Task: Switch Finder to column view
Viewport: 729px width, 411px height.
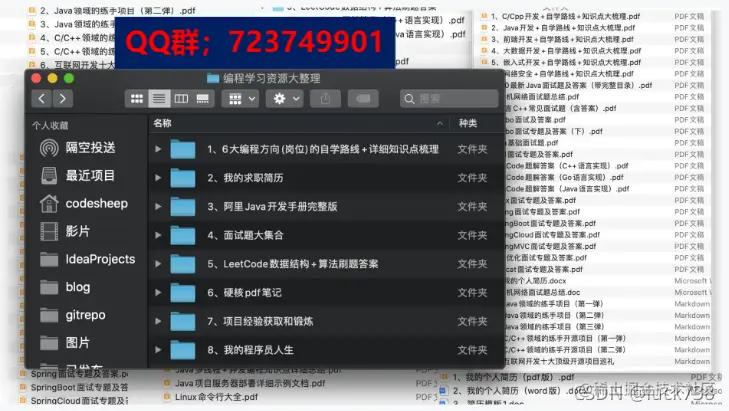Action: coord(181,99)
